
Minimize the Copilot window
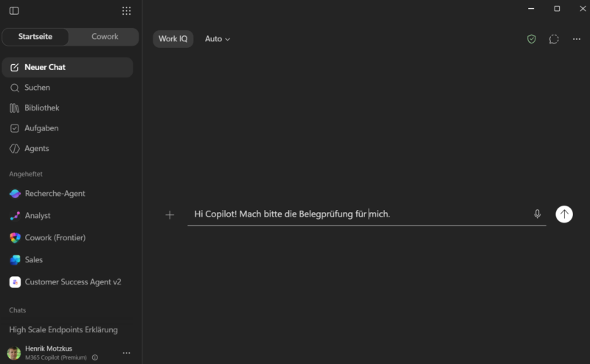coord(531,9)
